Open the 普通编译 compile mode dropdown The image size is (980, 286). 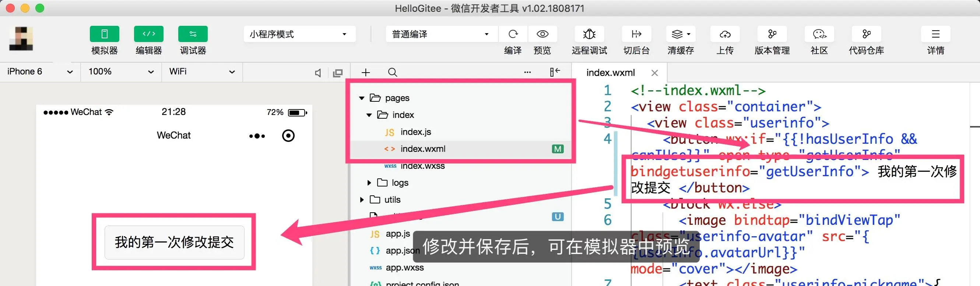coord(441,34)
